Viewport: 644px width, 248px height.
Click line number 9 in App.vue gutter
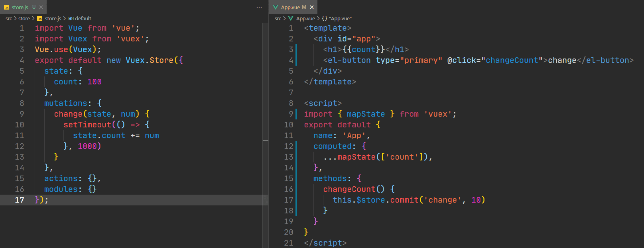(291, 114)
